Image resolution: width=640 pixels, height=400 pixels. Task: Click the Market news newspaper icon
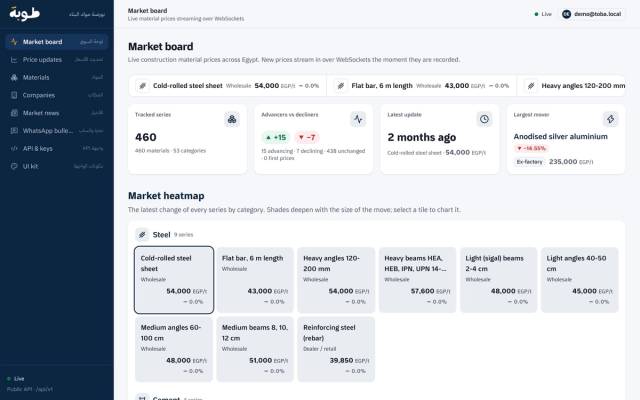tap(14, 113)
